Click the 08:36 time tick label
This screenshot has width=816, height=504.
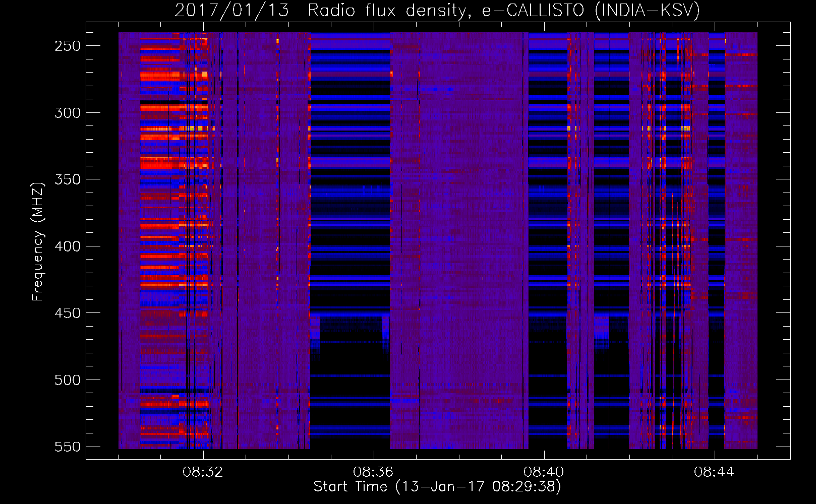[373, 472]
